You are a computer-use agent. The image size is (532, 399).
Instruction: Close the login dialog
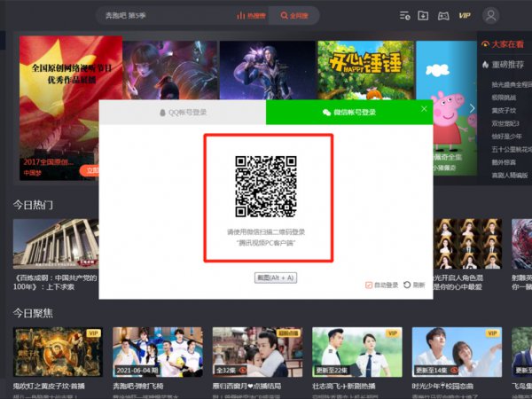tap(424, 109)
